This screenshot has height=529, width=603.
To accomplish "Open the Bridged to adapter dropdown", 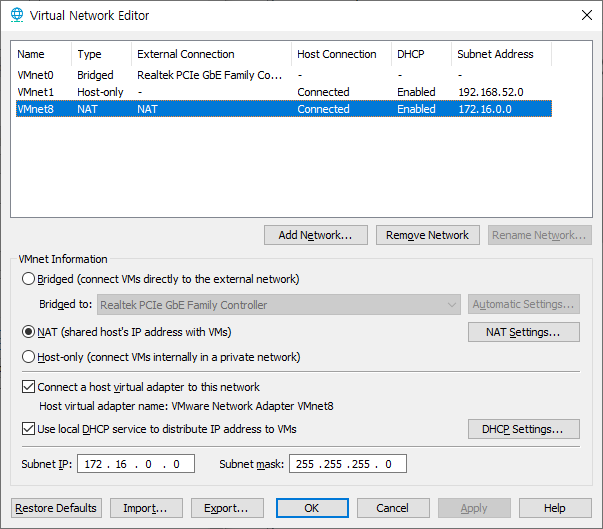I will coord(279,305).
